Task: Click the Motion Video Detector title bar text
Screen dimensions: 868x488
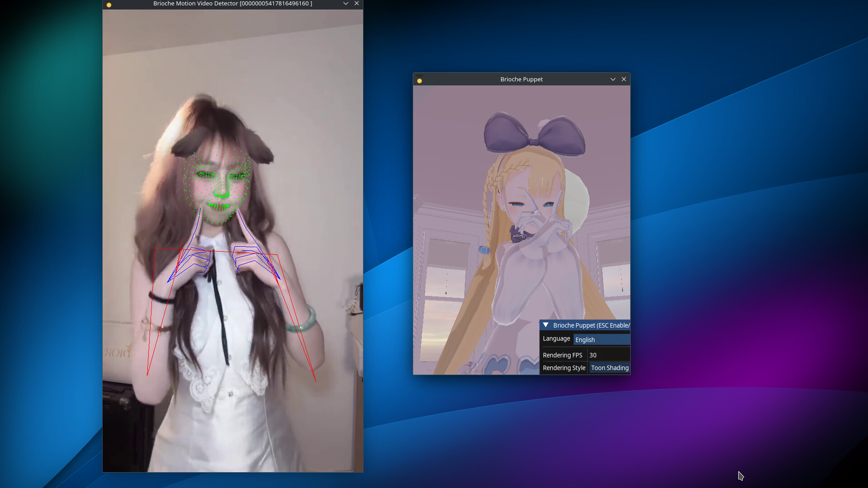Action: (232, 4)
